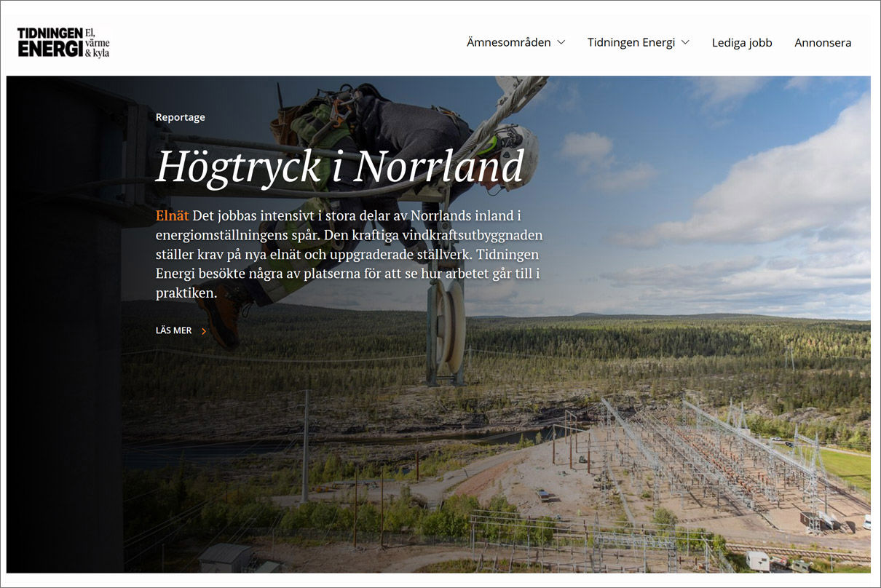Expand the Tidningen Energi chevron arrow
881x588 pixels.
pos(685,42)
